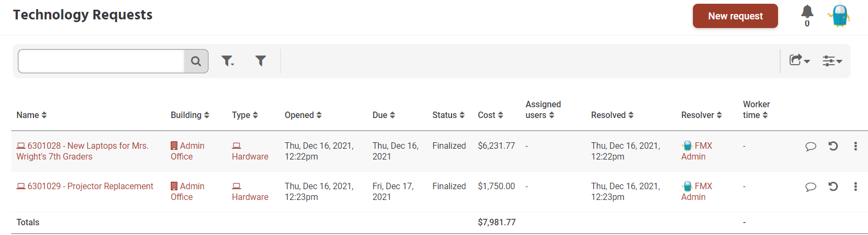Click the New request button
Viewport: 868px width, 235px height.
coord(735,16)
